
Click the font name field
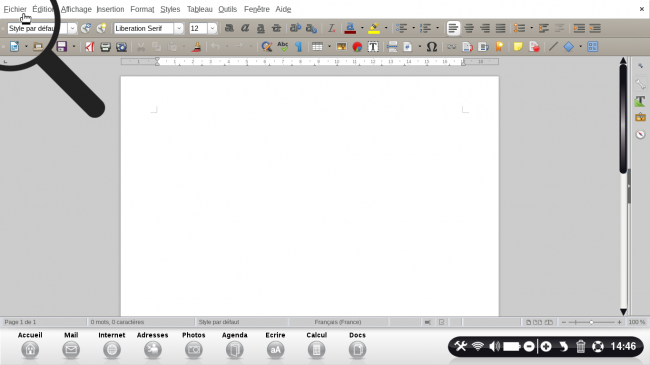tap(144, 28)
